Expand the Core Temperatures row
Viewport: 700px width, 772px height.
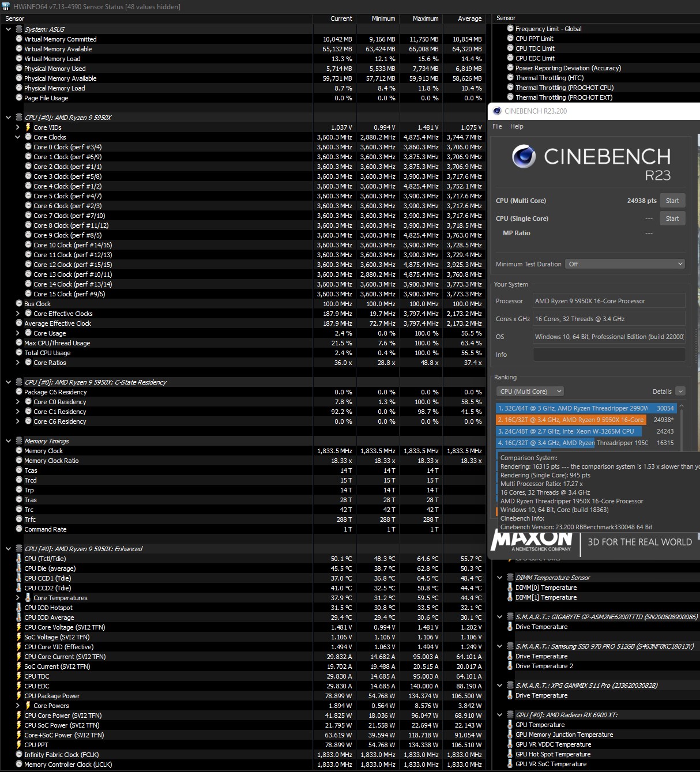point(17,598)
